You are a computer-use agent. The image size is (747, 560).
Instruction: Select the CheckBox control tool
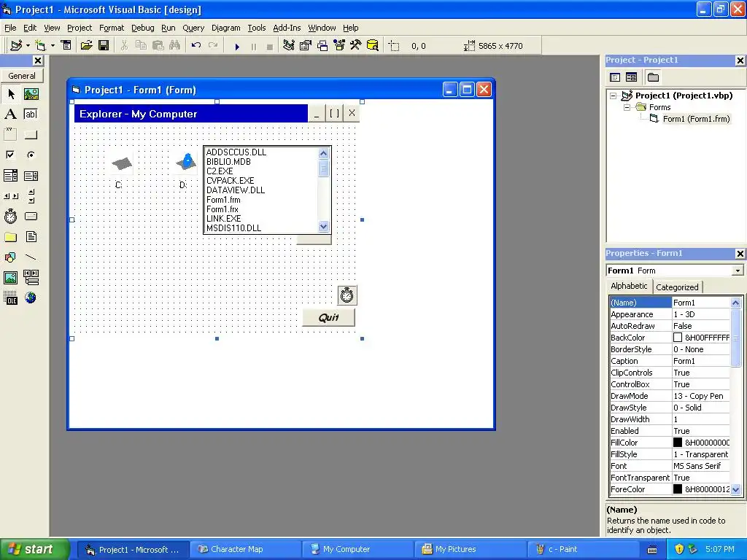10,155
